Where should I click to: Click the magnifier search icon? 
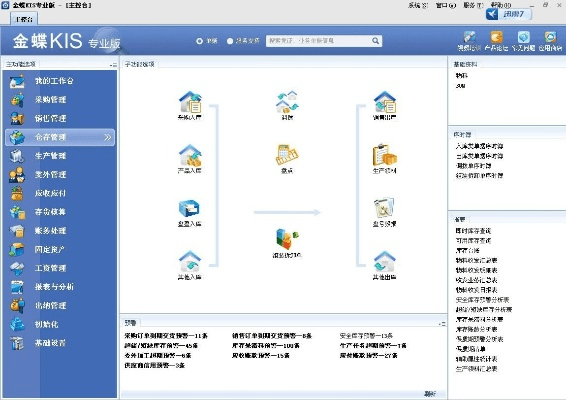tap(375, 41)
